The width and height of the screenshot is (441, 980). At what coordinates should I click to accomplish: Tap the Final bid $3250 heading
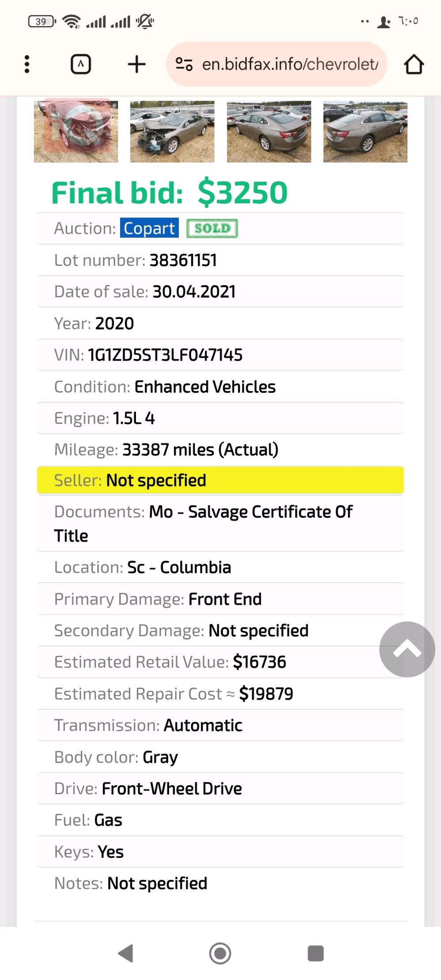point(170,193)
